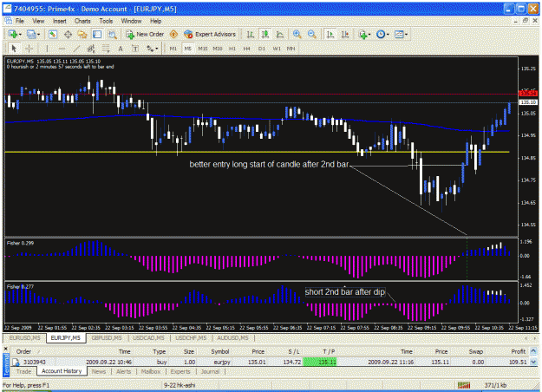Image resolution: width=542 pixels, height=392 pixels.
Task: Toggle the Terminal panel icon
Action: (x=97, y=34)
